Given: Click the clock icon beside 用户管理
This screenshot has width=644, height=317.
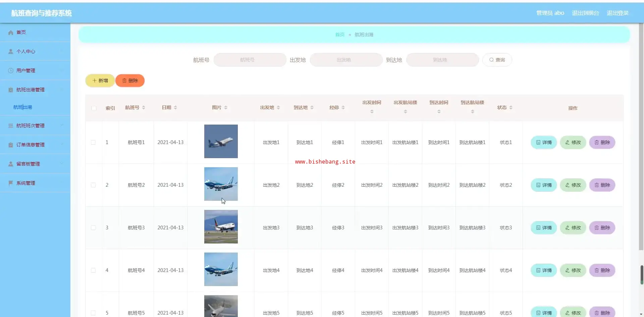Looking at the screenshot, I should (x=11, y=71).
